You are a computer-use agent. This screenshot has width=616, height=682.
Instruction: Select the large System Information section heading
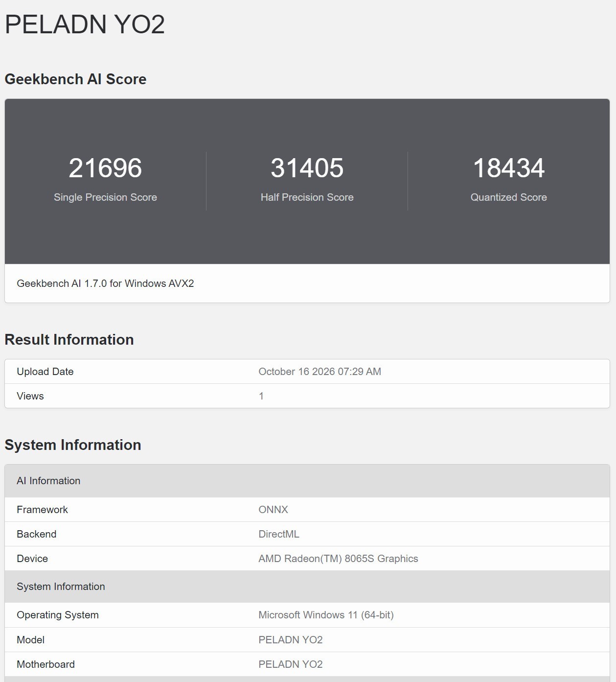(x=73, y=445)
